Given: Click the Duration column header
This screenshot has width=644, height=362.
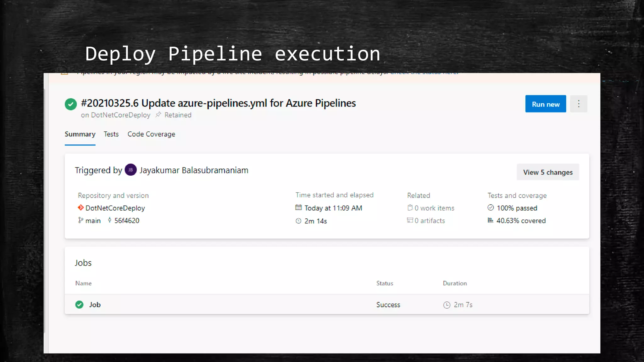Looking at the screenshot, I should click(455, 283).
